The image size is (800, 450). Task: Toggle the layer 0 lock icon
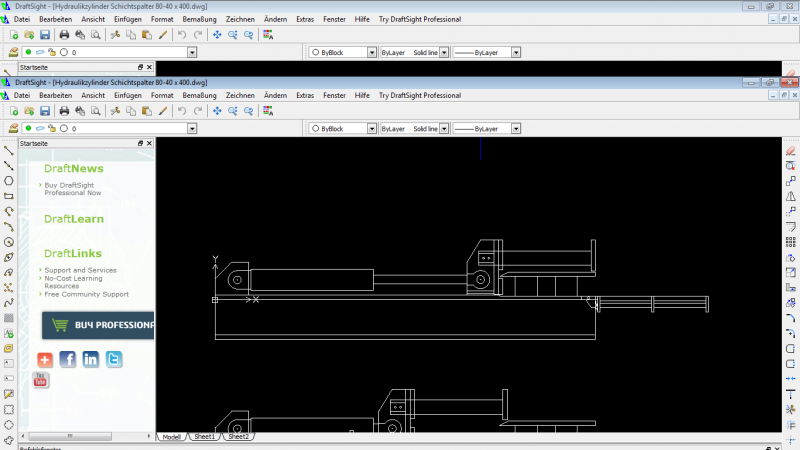point(52,129)
